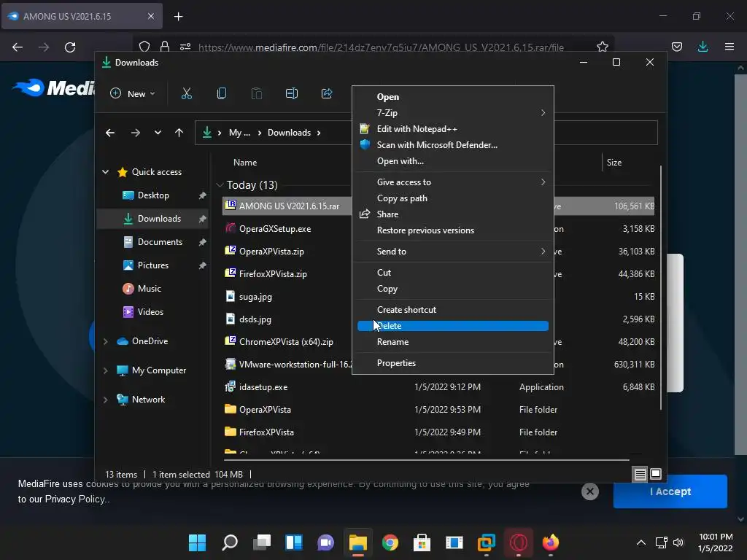
Task: Choose Rename in the context menu
Action: tap(452, 342)
